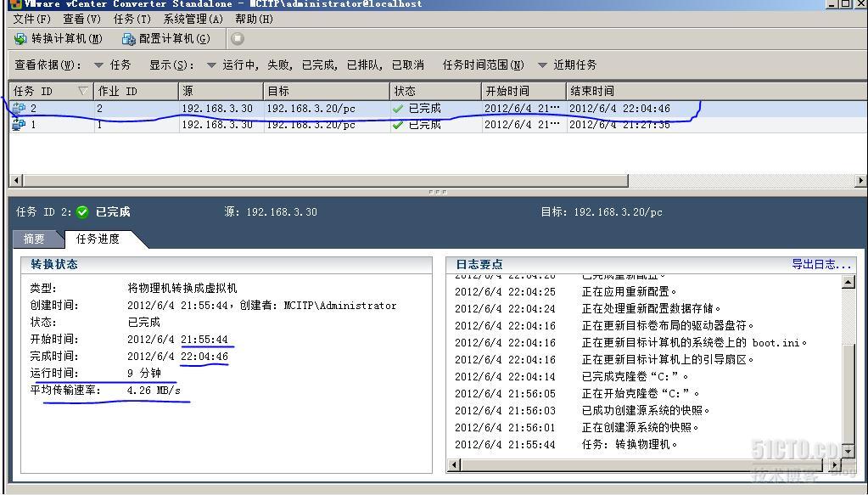This screenshot has width=868, height=495.
Task: Sort by the 作业 ID column header
Action: [136, 91]
